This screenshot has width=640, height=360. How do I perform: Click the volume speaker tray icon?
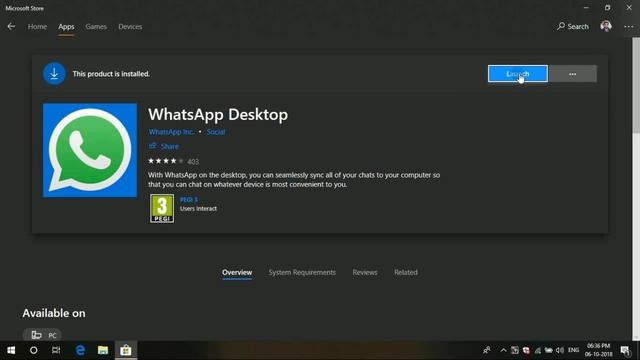click(560, 350)
